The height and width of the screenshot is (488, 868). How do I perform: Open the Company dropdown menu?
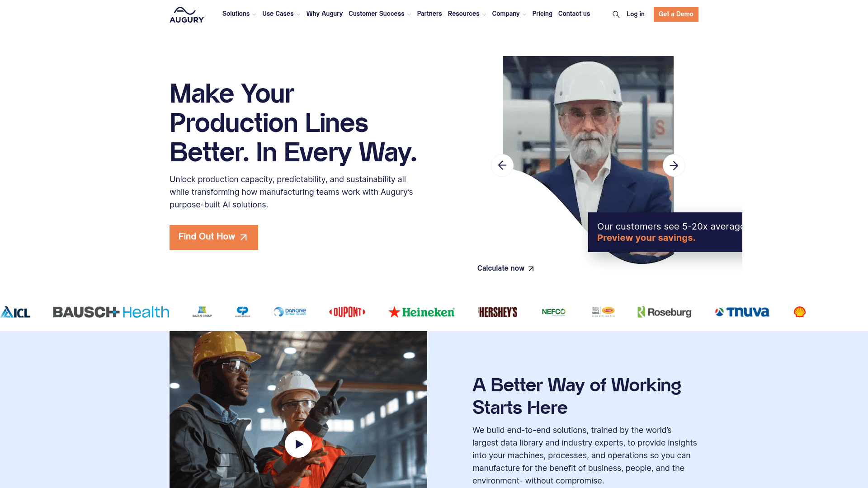pyautogui.click(x=509, y=14)
